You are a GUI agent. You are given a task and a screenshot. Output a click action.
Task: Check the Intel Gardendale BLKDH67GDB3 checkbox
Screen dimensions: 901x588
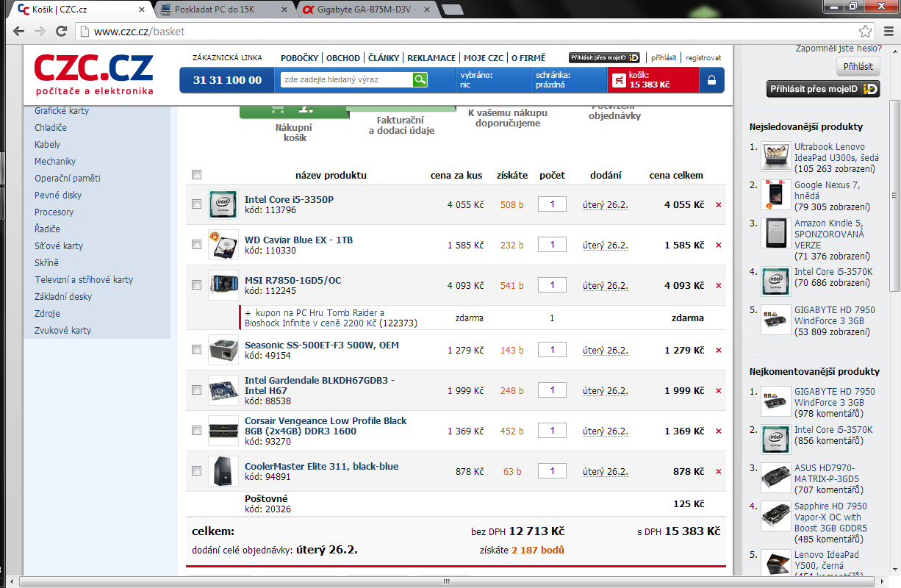click(x=196, y=390)
